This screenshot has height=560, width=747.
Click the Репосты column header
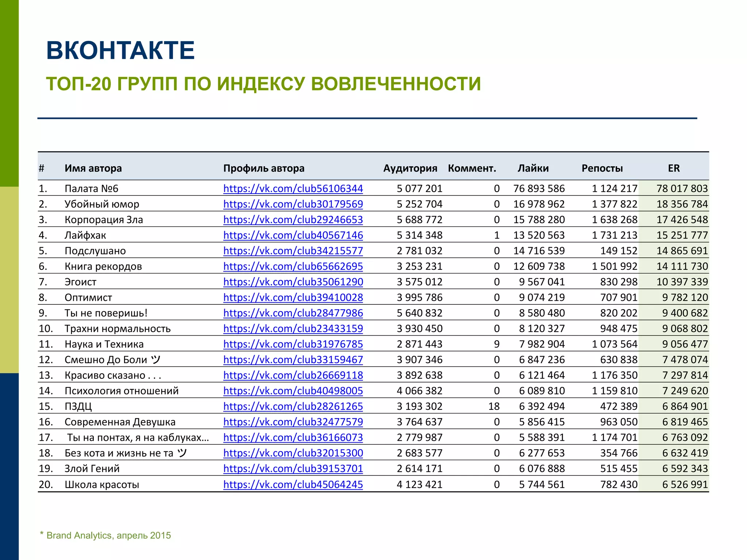(602, 168)
